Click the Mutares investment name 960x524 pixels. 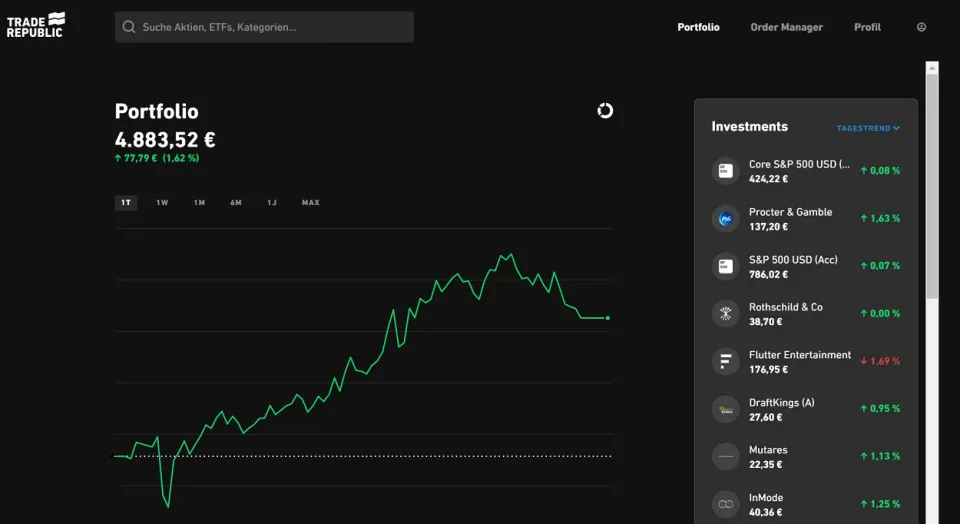pos(768,450)
